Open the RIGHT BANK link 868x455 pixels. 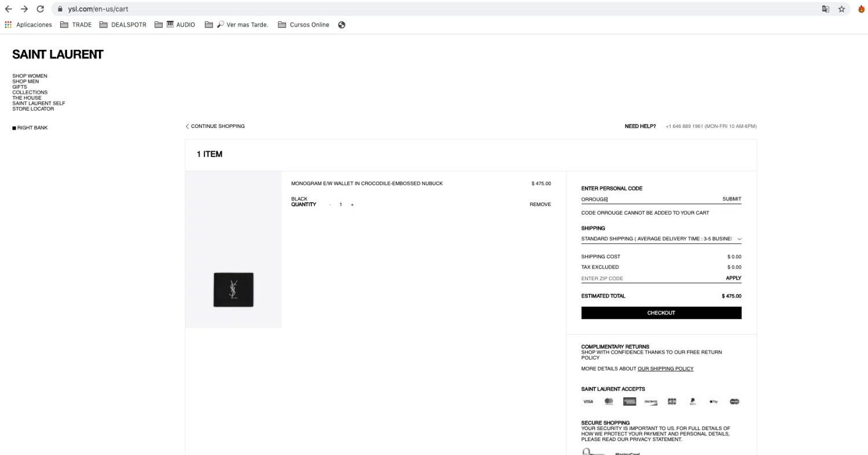coord(30,127)
